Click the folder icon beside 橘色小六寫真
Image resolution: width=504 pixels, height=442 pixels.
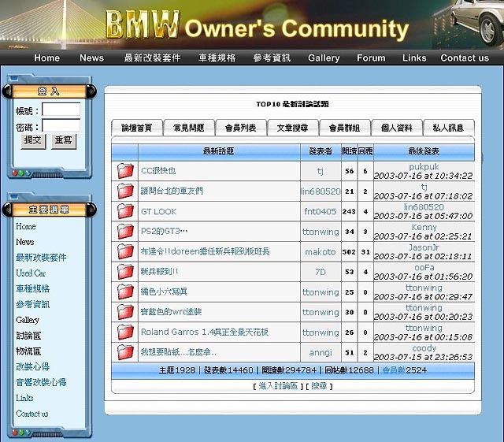125,292
